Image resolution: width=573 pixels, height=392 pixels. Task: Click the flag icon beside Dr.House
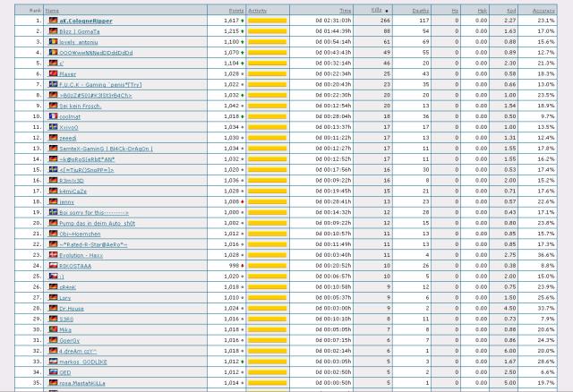[x=53, y=308]
